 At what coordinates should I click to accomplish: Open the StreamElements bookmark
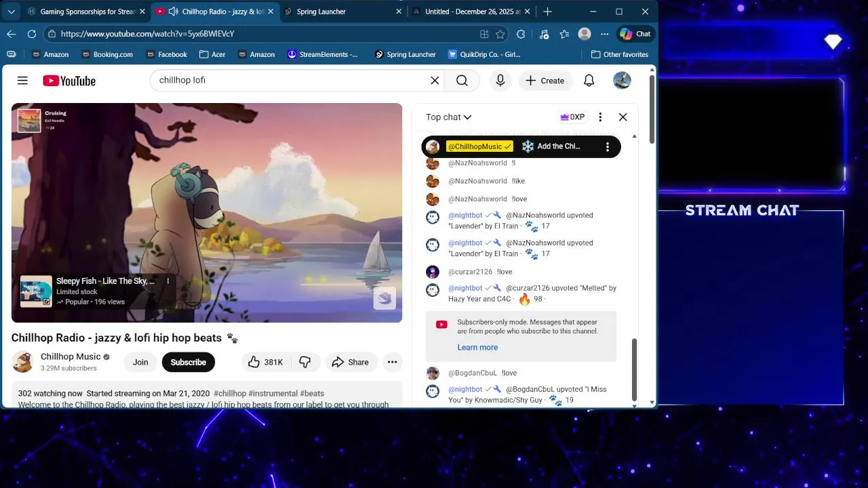point(323,54)
